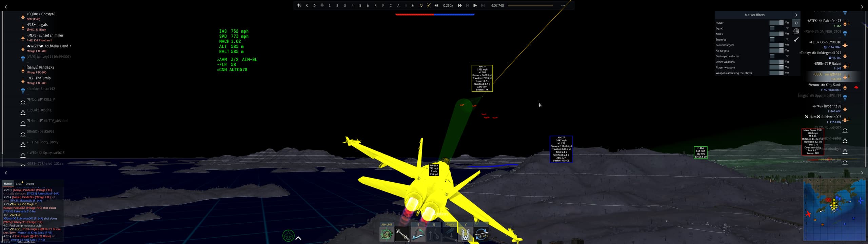Toggle the Player weapons marker filter
This screenshot has height=244, width=868.
tap(776, 67)
